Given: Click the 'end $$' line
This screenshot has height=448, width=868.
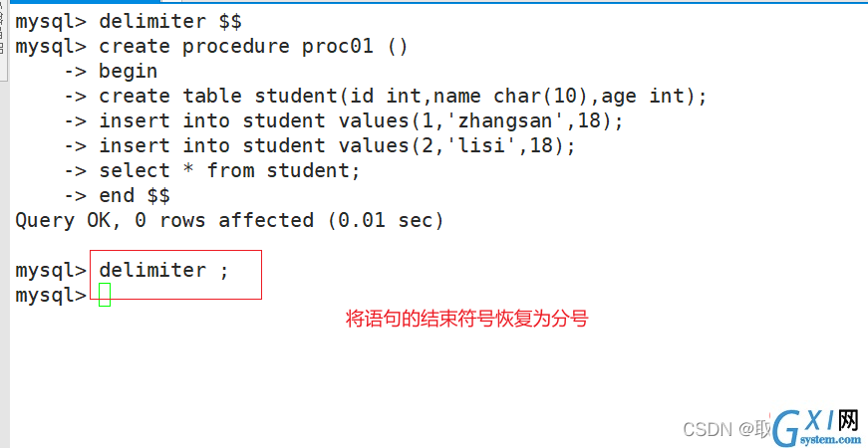Looking at the screenshot, I should pyautogui.click(x=134, y=196).
